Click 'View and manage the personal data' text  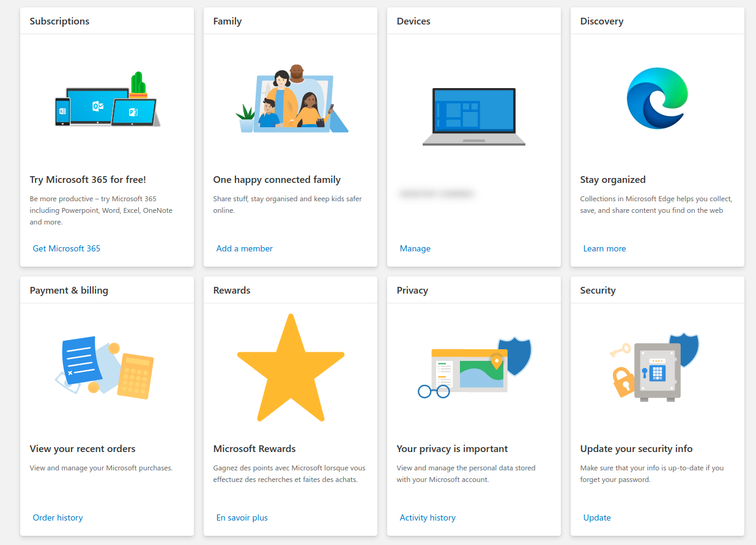(x=466, y=473)
